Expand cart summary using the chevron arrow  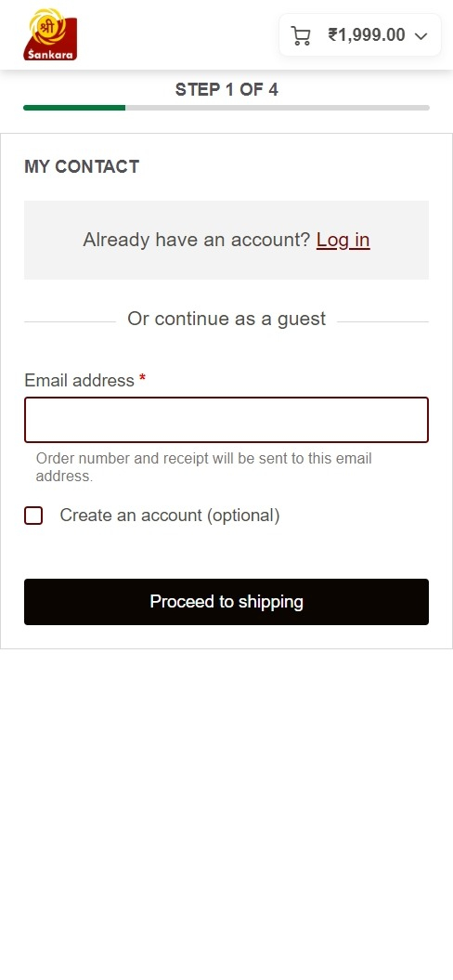[421, 36]
